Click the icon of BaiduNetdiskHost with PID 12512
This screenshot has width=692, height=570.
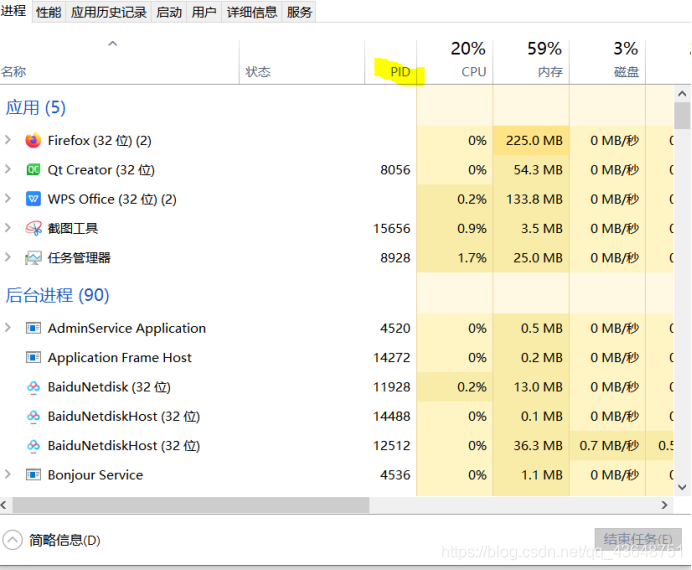33,446
